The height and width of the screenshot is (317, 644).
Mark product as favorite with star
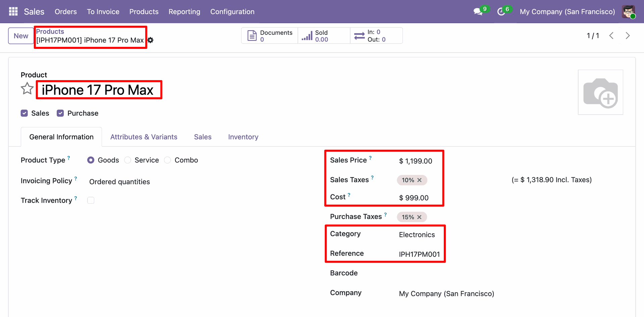tap(27, 89)
